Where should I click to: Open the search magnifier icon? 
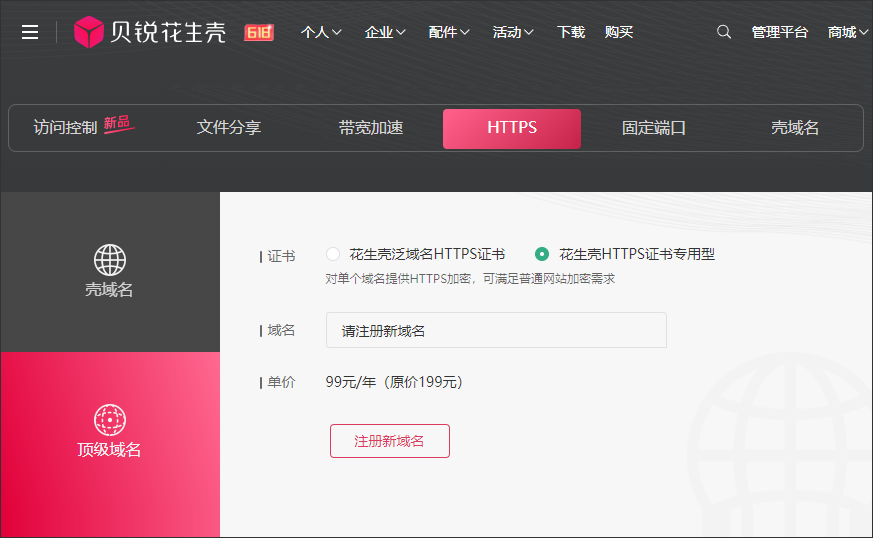pos(724,32)
